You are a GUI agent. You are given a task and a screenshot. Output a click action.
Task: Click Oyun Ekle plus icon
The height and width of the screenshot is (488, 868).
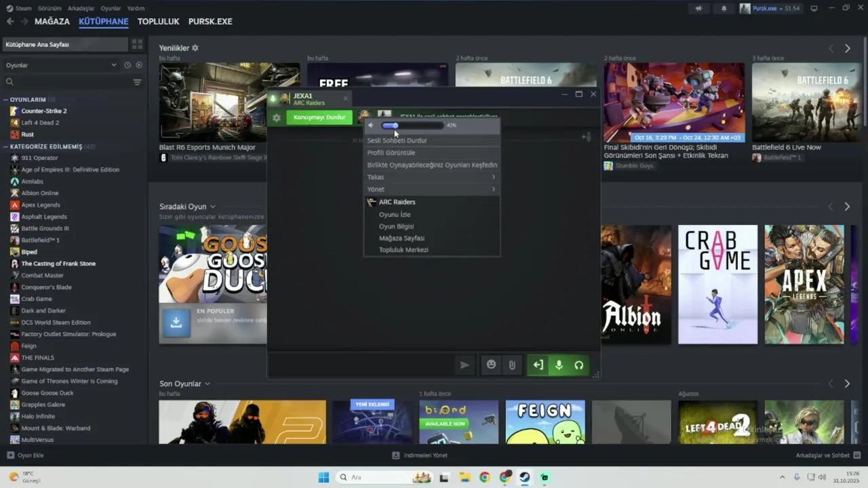10,455
